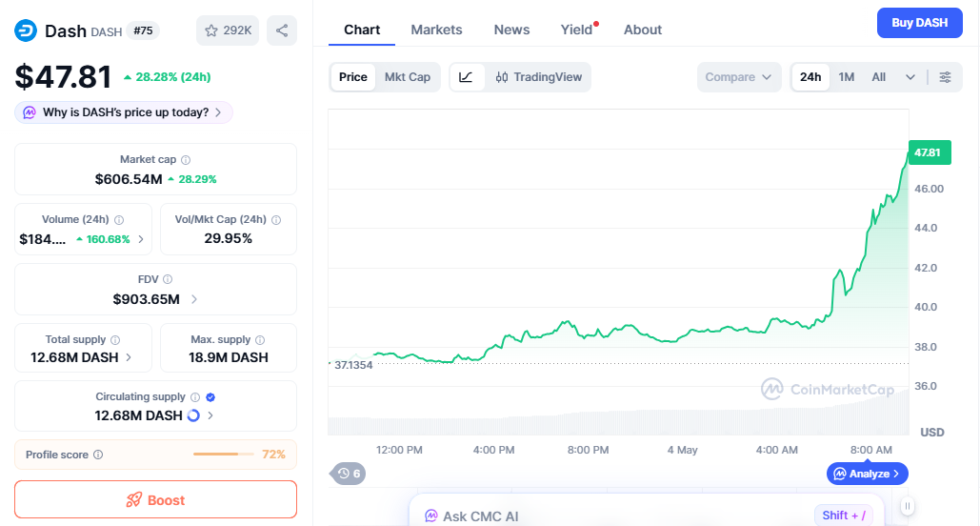Click the Dash coin logo icon

[x=26, y=30]
